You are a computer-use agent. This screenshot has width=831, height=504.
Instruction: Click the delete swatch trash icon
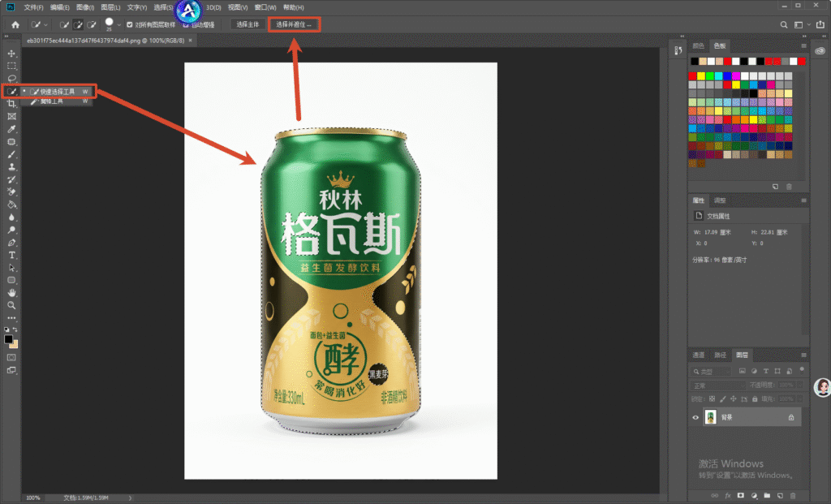click(789, 187)
